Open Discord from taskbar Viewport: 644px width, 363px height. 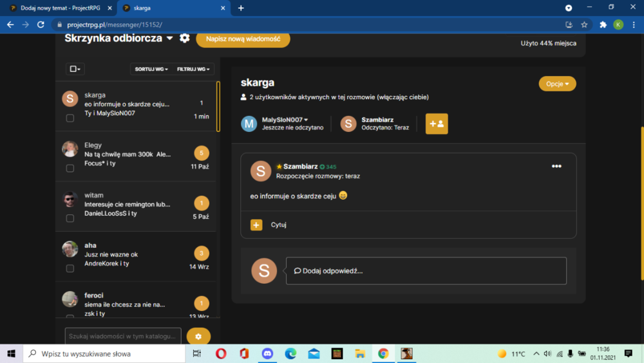(x=267, y=353)
